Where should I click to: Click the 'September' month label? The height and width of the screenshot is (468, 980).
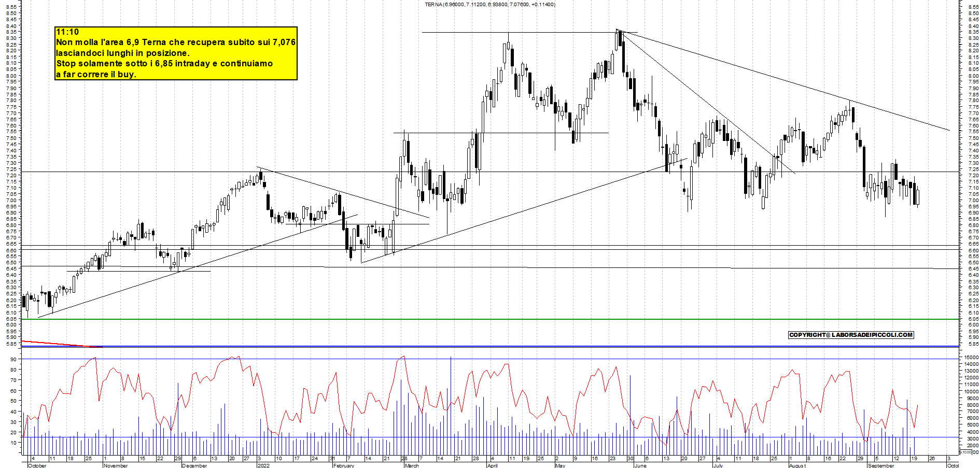881,465
